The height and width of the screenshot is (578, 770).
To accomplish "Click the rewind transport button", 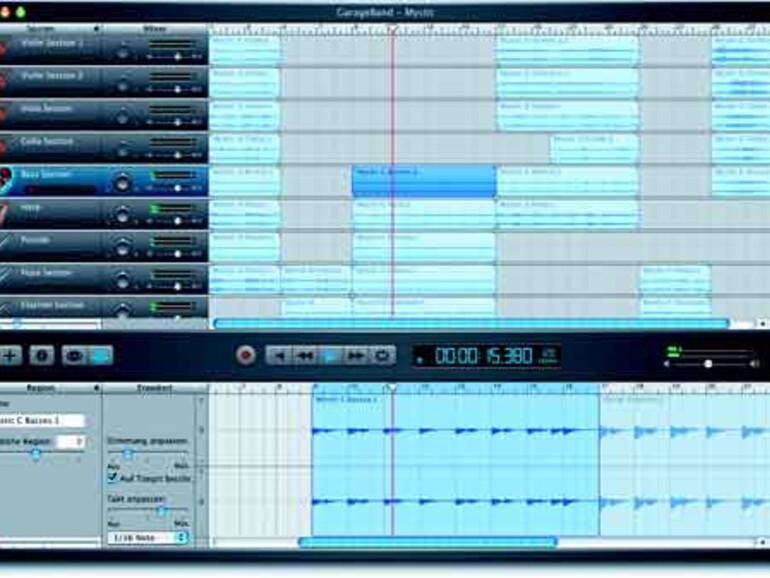I will point(305,355).
